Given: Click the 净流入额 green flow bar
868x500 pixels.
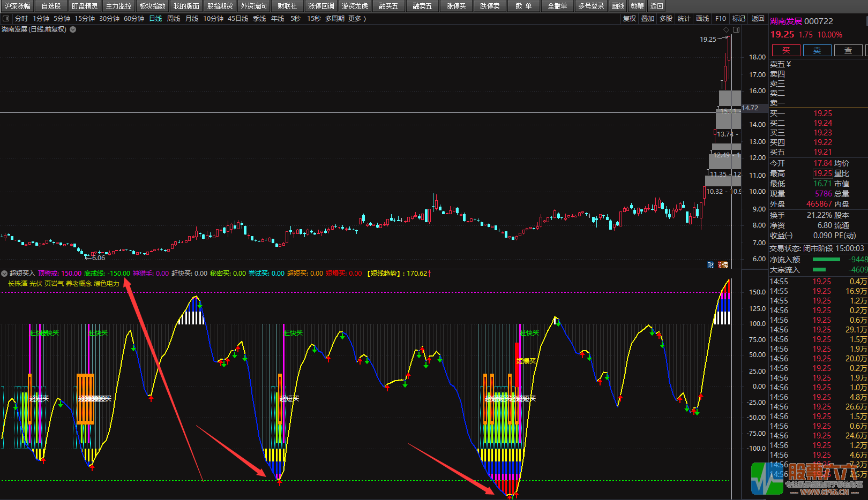Looking at the screenshot, I should (826, 260).
